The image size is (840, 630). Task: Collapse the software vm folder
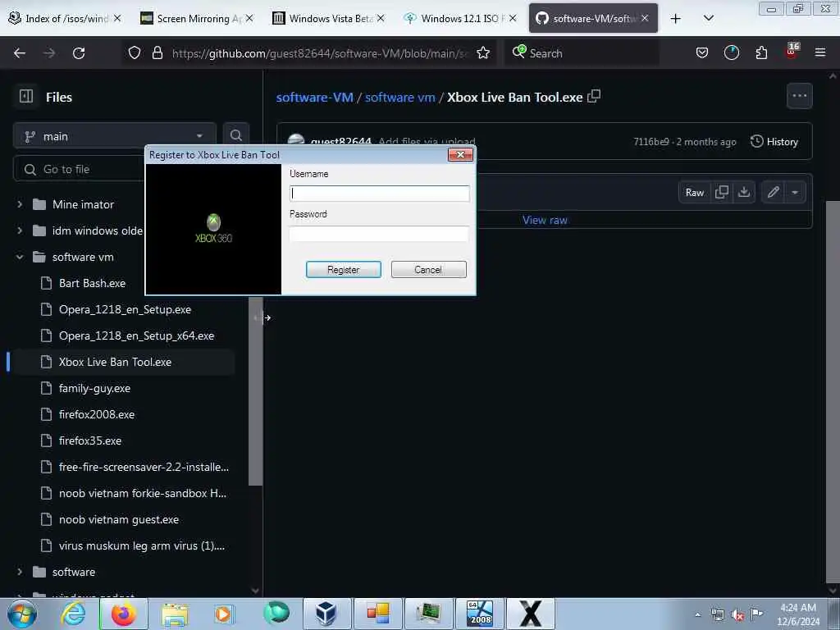click(x=20, y=257)
